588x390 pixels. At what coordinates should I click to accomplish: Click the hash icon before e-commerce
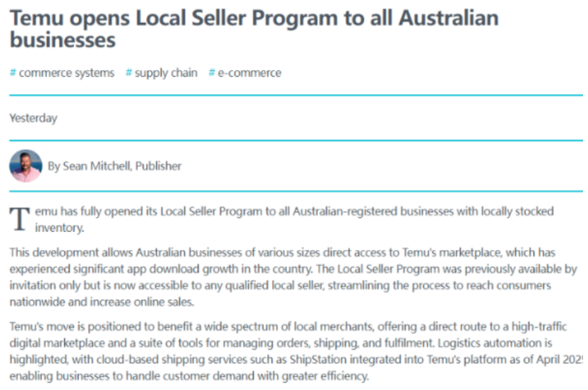point(211,73)
